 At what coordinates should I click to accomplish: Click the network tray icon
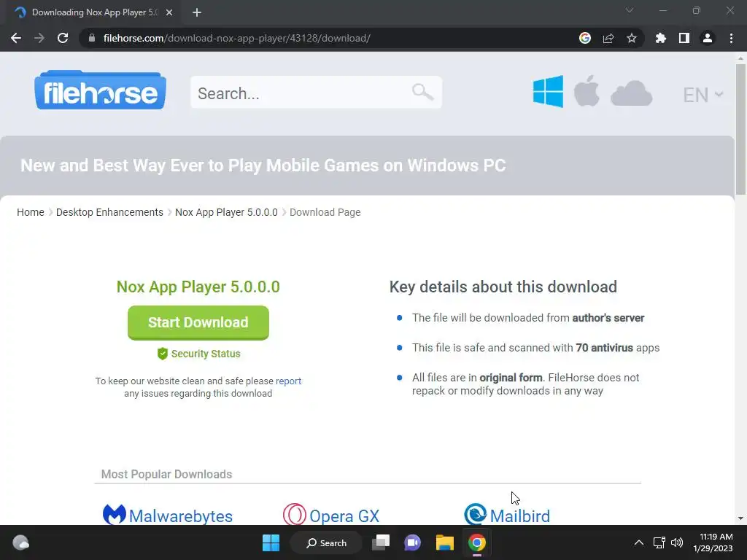tap(659, 542)
